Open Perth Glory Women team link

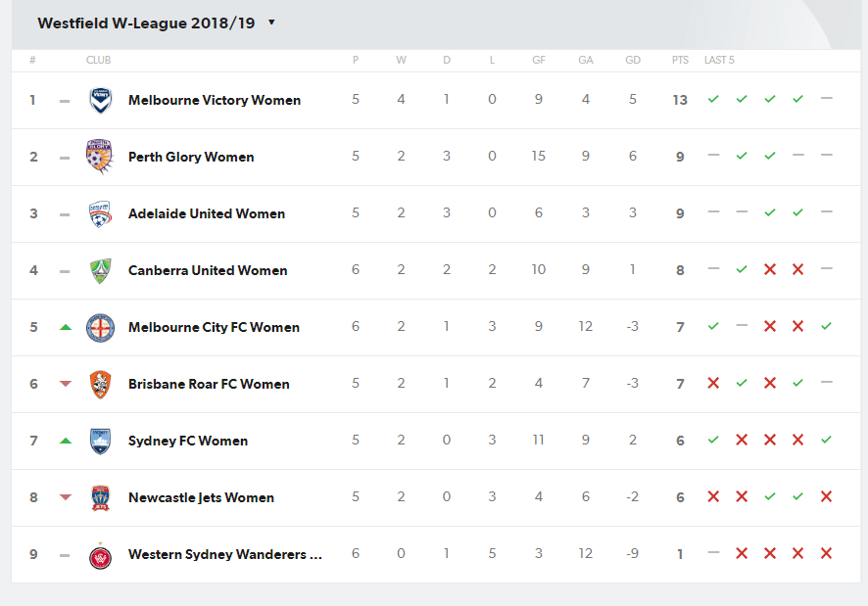coord(191,158)
